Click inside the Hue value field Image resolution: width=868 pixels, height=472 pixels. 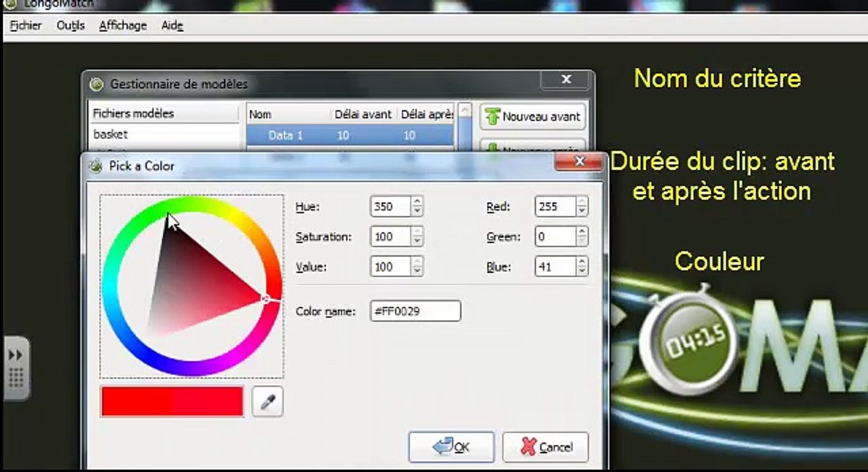click(x=391, y=206)
